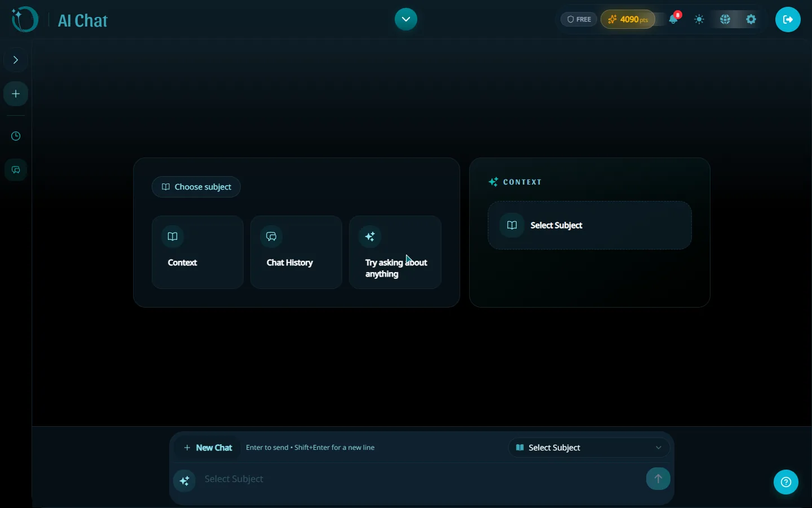Open settings with the gear icon
The image size is (812, 508).
pos(752,19)
